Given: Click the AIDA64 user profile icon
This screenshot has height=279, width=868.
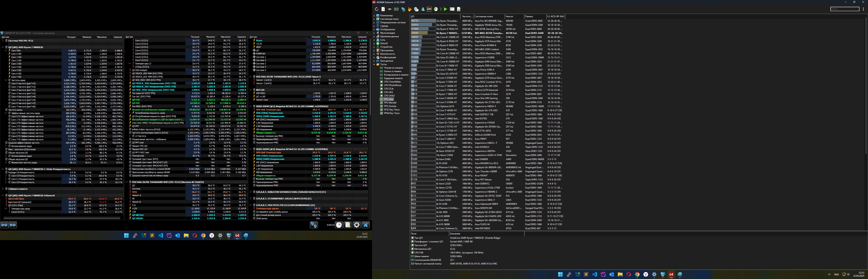Looking at the screenshot, I should 423,9.
